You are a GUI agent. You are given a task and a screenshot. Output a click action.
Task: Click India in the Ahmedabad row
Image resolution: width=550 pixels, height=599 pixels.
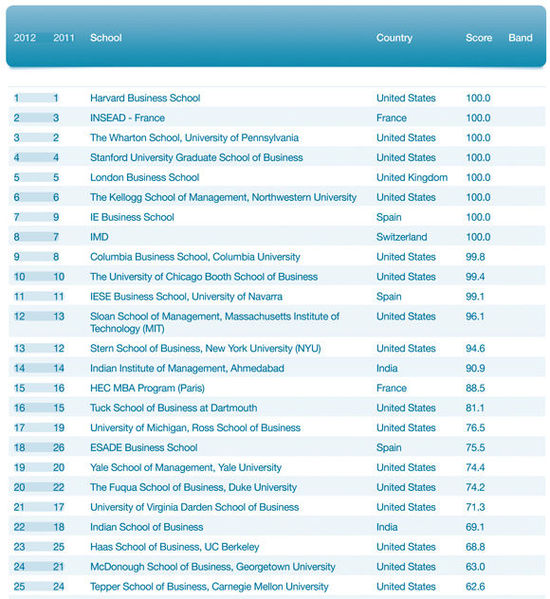click(387, 368)
